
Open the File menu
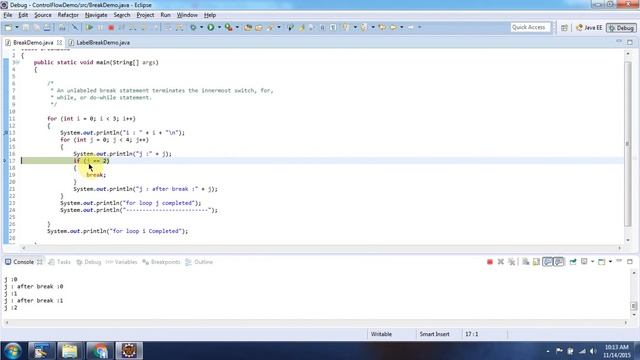click(8, 15)
